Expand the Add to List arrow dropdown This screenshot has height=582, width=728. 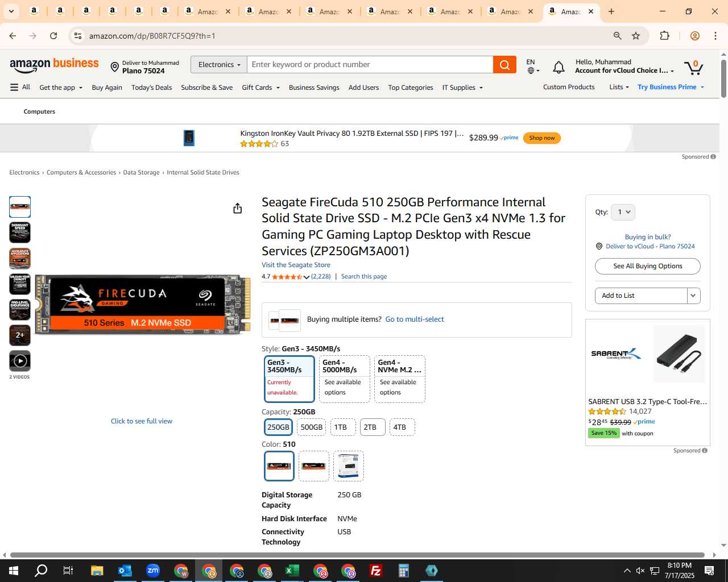(693, 296)
